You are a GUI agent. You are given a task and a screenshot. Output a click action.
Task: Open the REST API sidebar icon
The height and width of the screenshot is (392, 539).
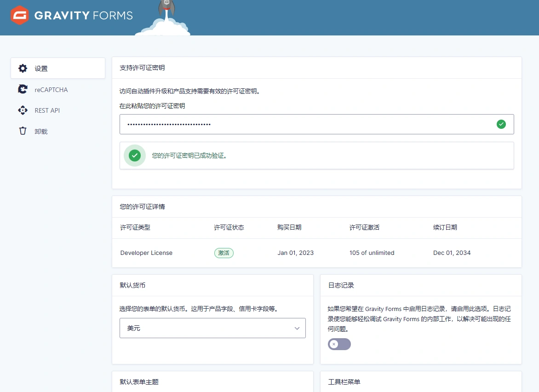tap(23, 110)
